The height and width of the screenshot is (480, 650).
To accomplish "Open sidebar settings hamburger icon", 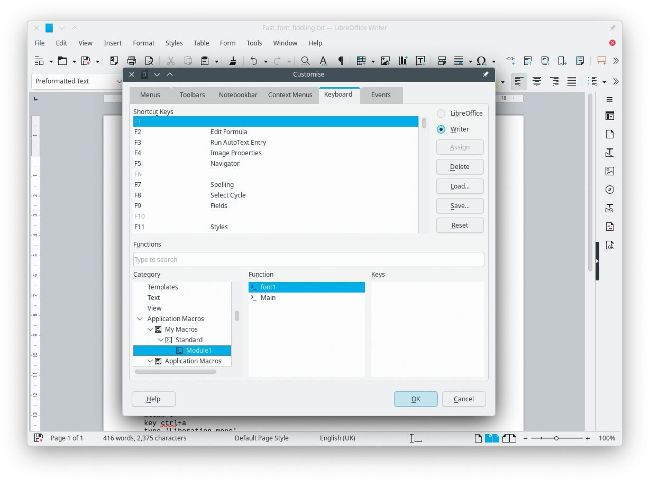I will tap(609, 99).
